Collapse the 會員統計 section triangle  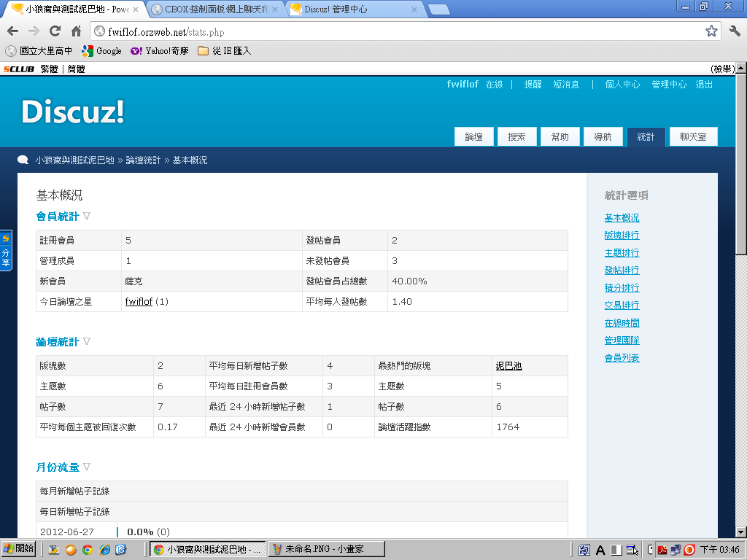coord(87,216)
